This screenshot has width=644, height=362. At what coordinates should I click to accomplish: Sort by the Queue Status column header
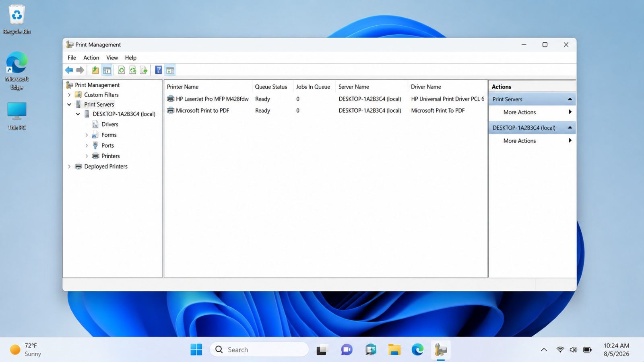273,87
